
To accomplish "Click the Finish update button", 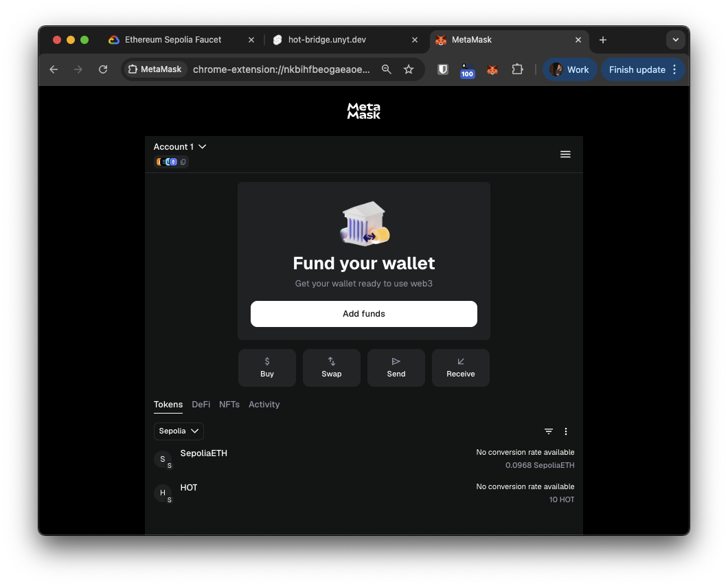I will (636, 69).
